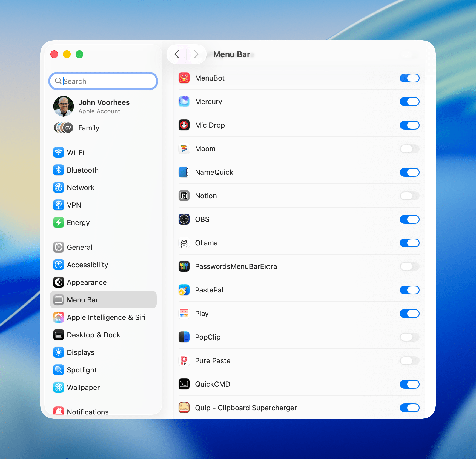Click the search magnifier icon
This screenshot has width=476, height=459.
point(58,81)
